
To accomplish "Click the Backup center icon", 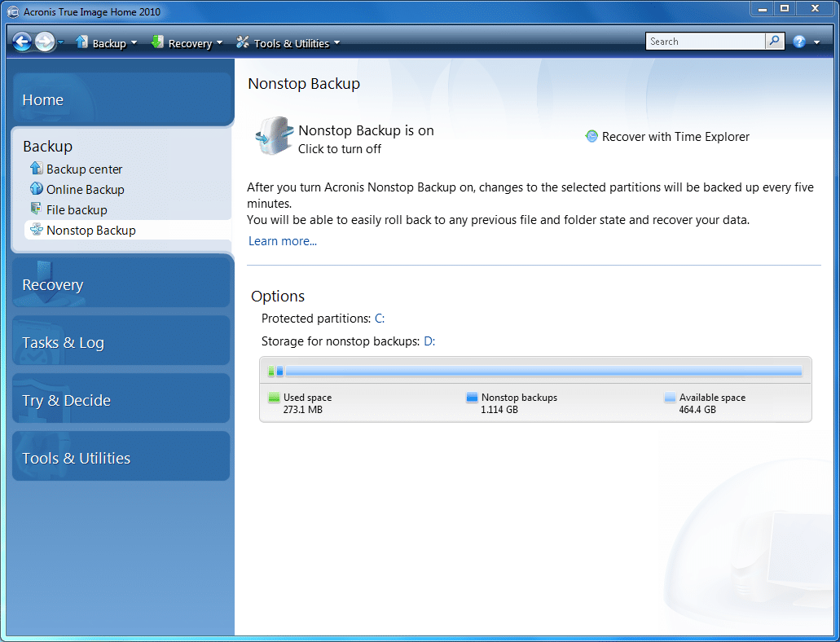I will (37, 169).
